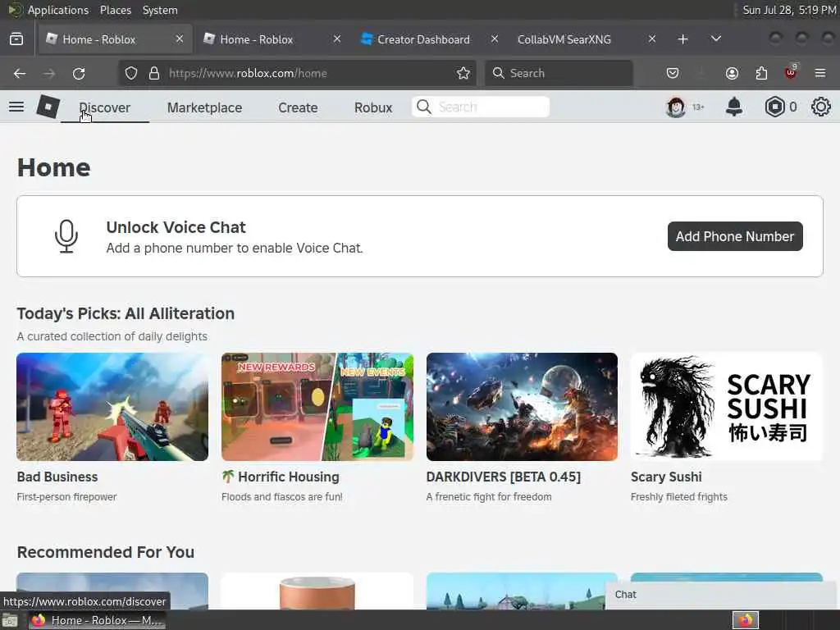Close the CollabVM SearXNG tab
Viewport: 840px width, 630px height.
(x=652, y=39)
